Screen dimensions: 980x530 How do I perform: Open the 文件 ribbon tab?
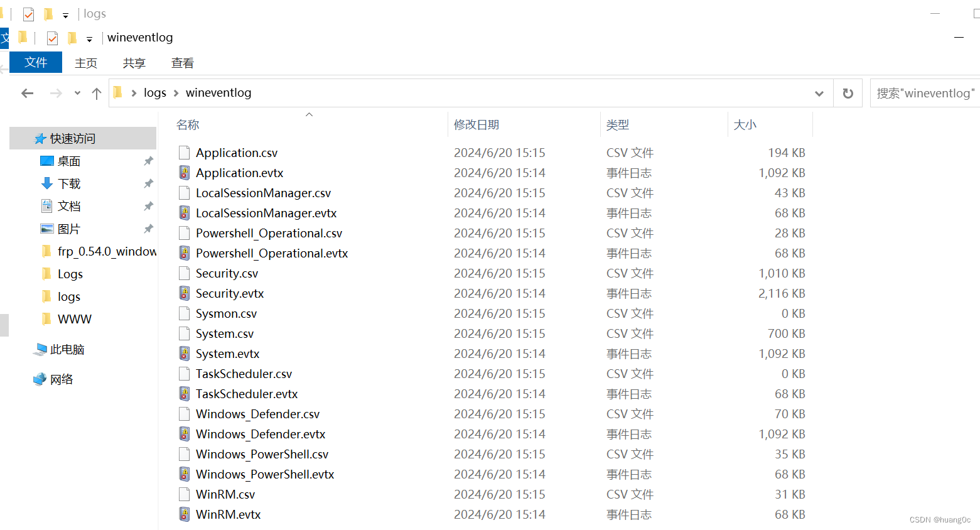[36, 62]
